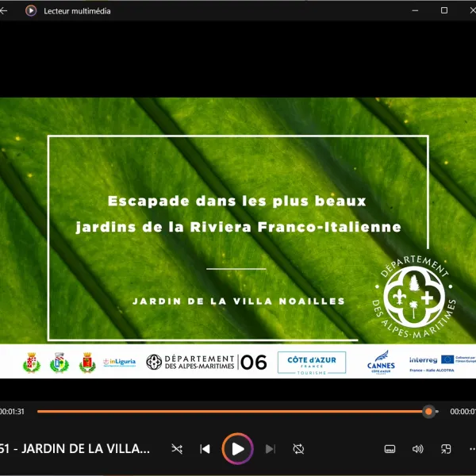Open the more options ellipsis menu
Screen dimensions: 476x476
tap(473, 449)
